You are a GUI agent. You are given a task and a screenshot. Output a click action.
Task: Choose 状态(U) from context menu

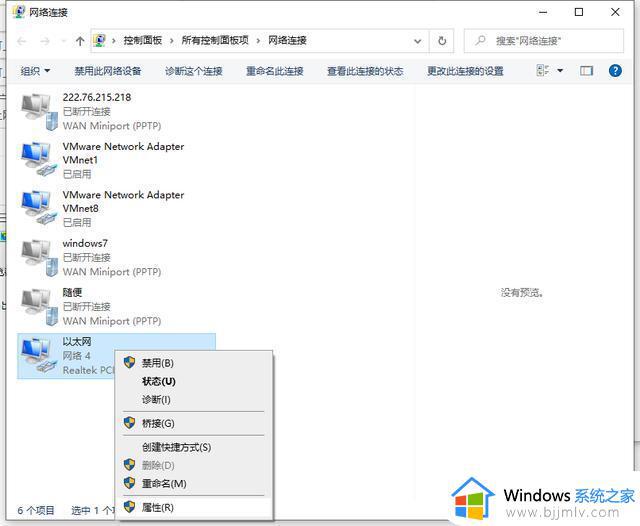coord(194,381)
